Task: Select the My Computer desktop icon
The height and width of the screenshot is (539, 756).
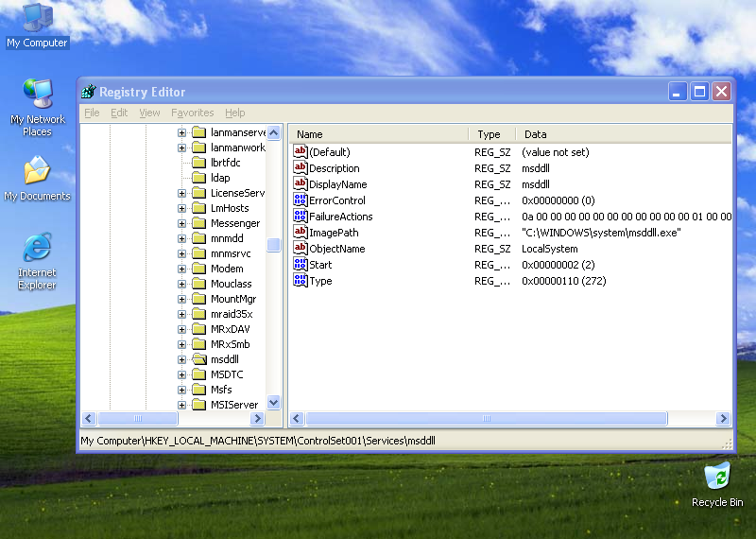Action: coord(37,18)
